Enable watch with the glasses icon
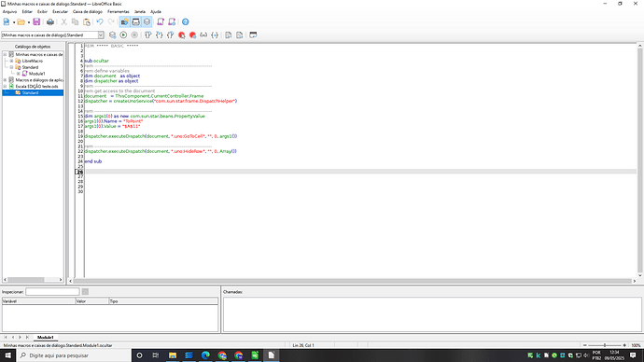 (x=203, y=35)
